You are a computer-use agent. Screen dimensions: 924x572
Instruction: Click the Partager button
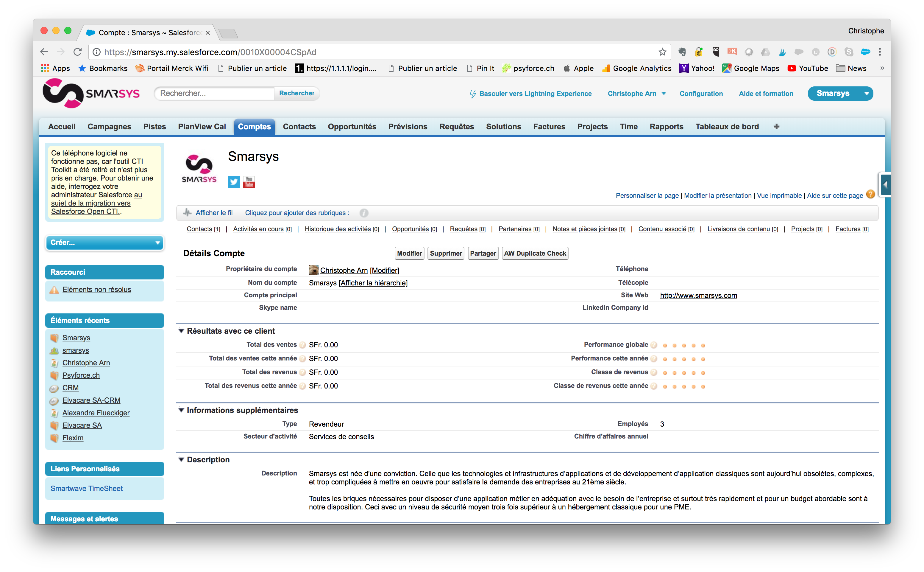[x=483, y=254]
